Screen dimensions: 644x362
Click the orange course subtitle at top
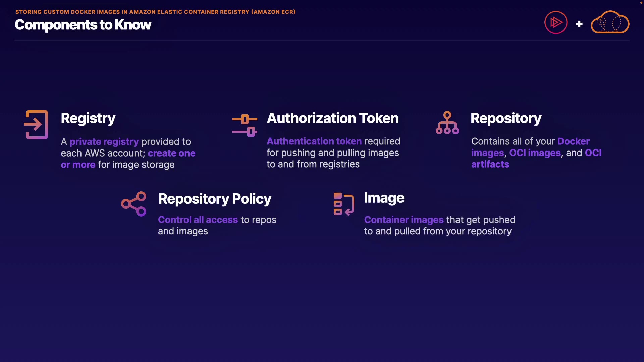point(155,12)
